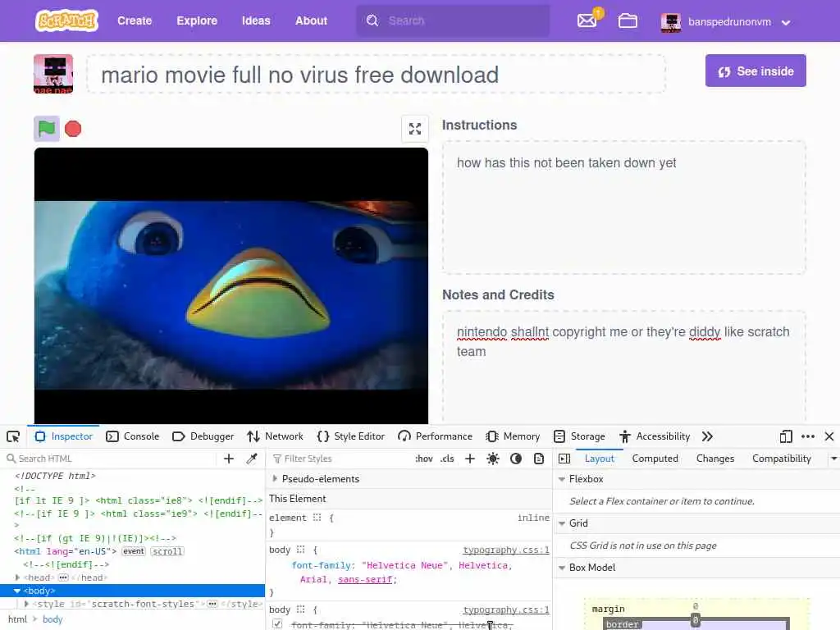Viewport: 840px width, 630px height.
Task: Open the Explore link in the Scratch navbar
Action: (197, 21)
